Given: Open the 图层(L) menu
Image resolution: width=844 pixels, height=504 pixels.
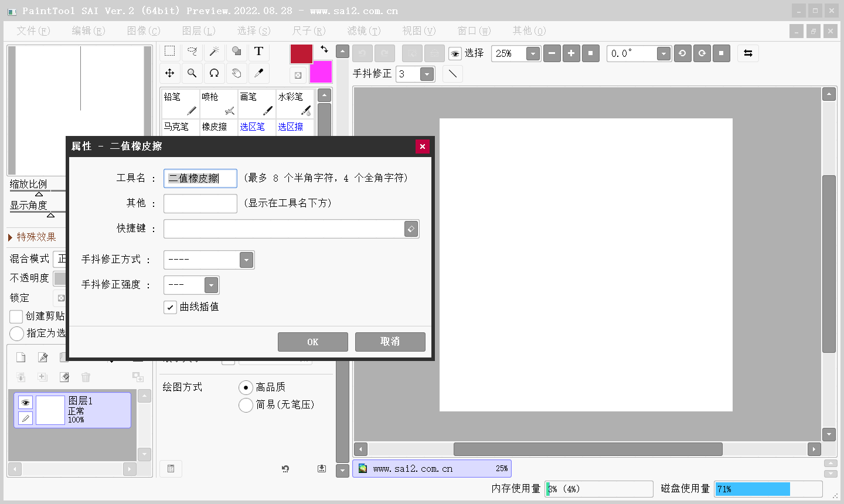Looking at the screenshot, I should (x=199, y=31).
